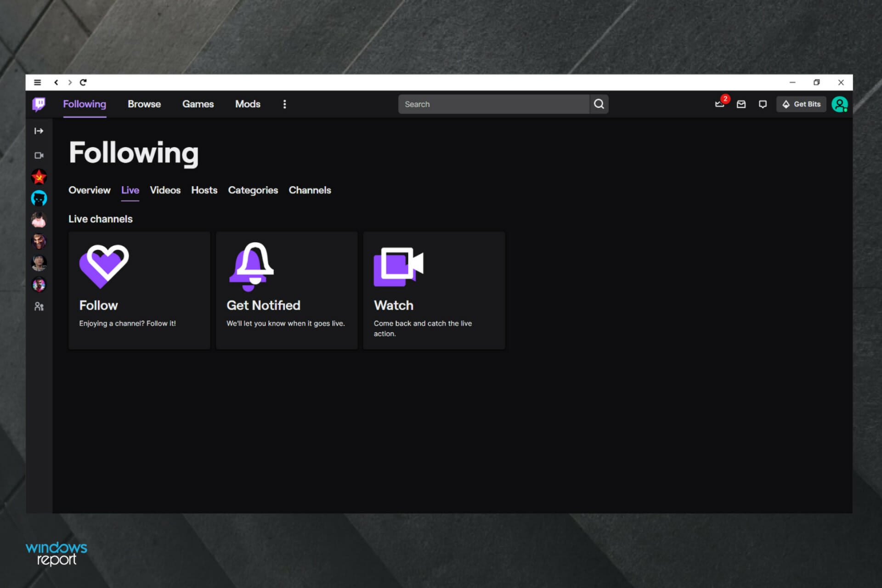Click the camera icon in the sidebar
This screenshot has height=588, width=882.
39,155
